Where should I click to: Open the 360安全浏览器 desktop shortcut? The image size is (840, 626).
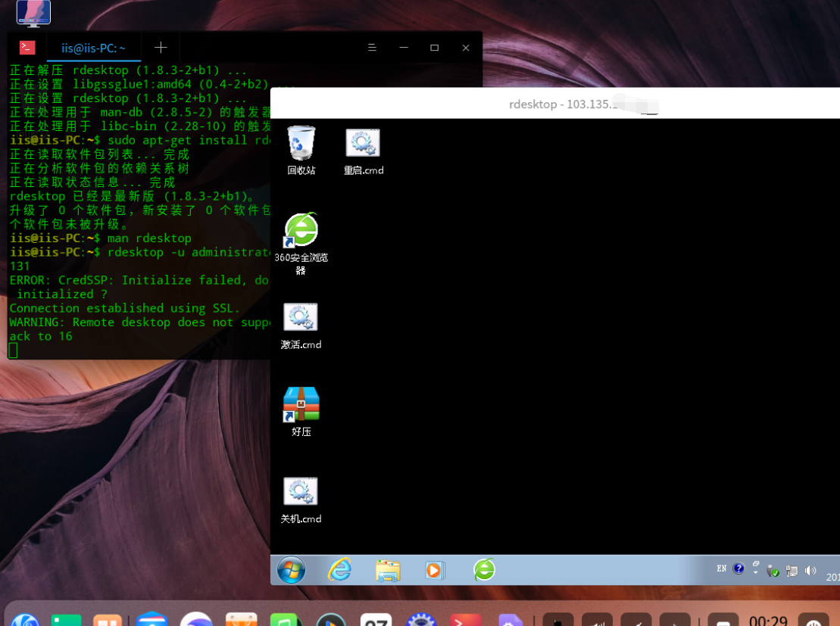pyautogui.click(x=301, y=230)
